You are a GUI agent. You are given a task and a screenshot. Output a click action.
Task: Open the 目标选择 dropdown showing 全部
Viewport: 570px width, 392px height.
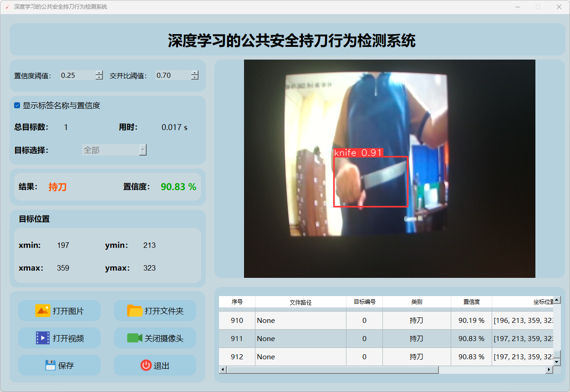pyautogui.click(x=114, y=150)
